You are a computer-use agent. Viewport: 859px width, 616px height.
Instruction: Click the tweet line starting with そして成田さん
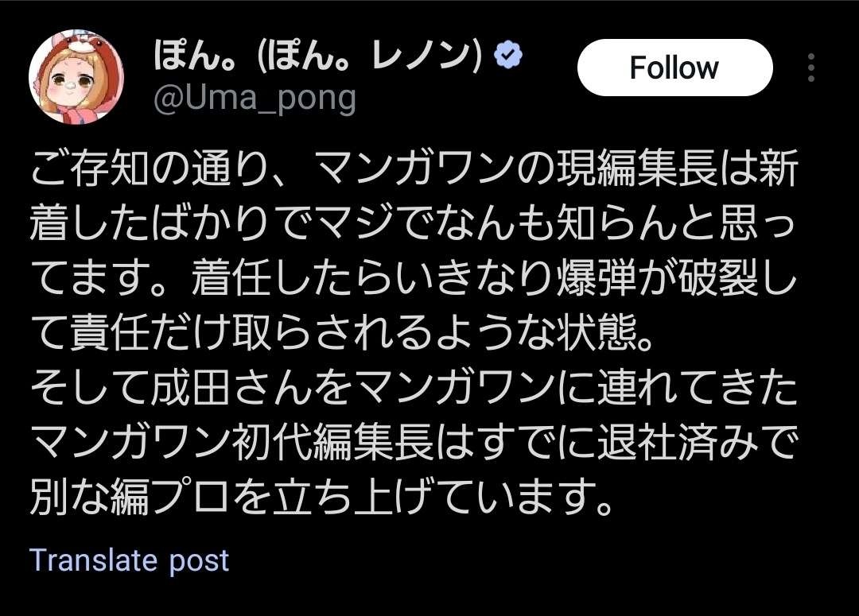pyautogui.click(x=414, y=391)
